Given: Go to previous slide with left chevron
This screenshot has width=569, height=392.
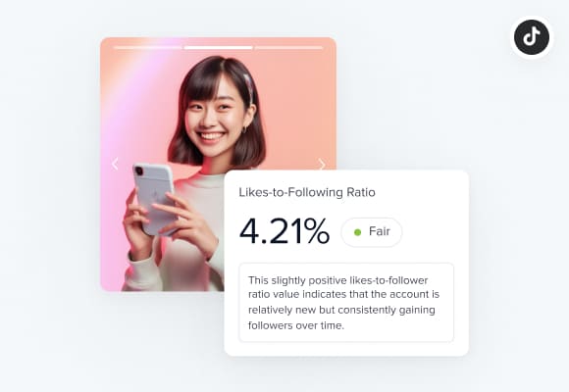Looking at the screenshot, I should (x=115, y=164).
